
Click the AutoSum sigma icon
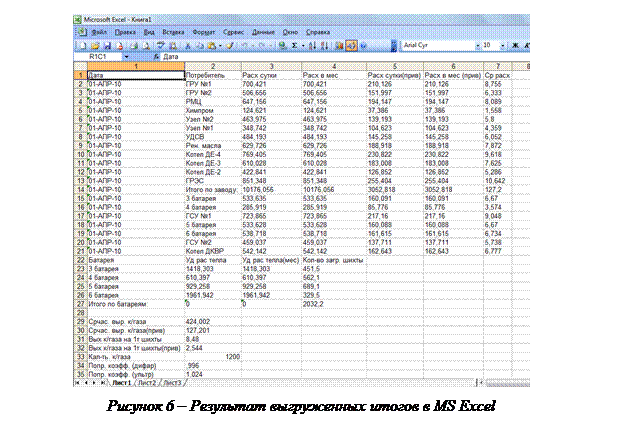tap(294, 45)
